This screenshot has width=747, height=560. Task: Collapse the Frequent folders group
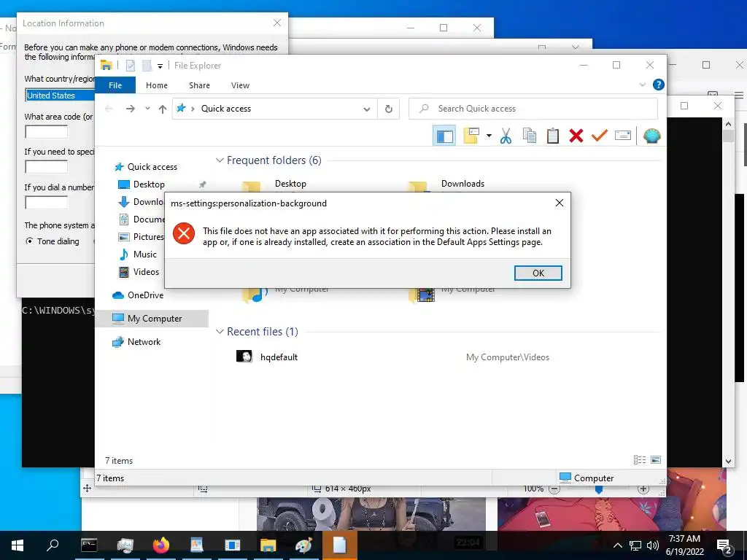click(220, 160)
